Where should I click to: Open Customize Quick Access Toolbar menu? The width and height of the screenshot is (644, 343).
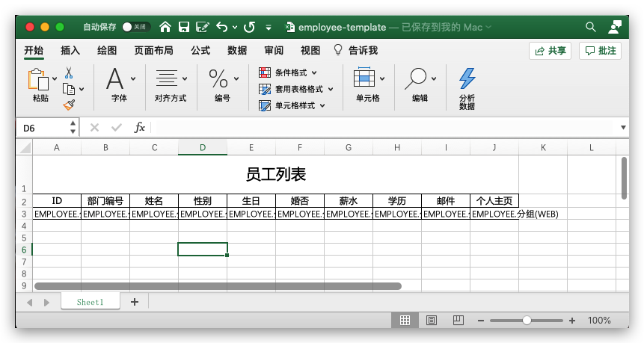(269, 28)
